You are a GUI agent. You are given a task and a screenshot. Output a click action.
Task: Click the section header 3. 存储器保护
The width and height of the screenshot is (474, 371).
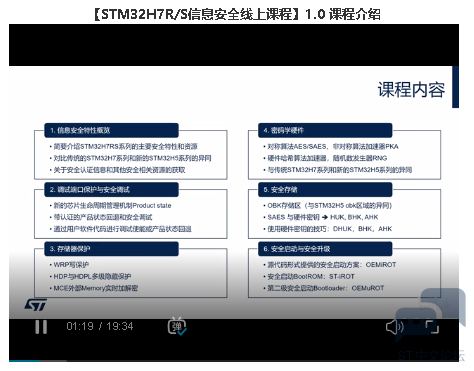tap(111, 249)
